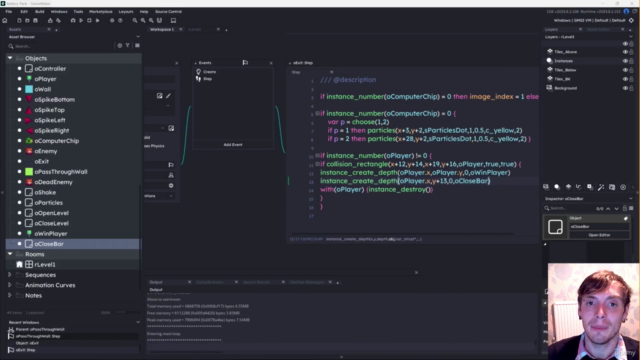Open the File menu
This screenshot has height=360, width=640.
(9, 11)
